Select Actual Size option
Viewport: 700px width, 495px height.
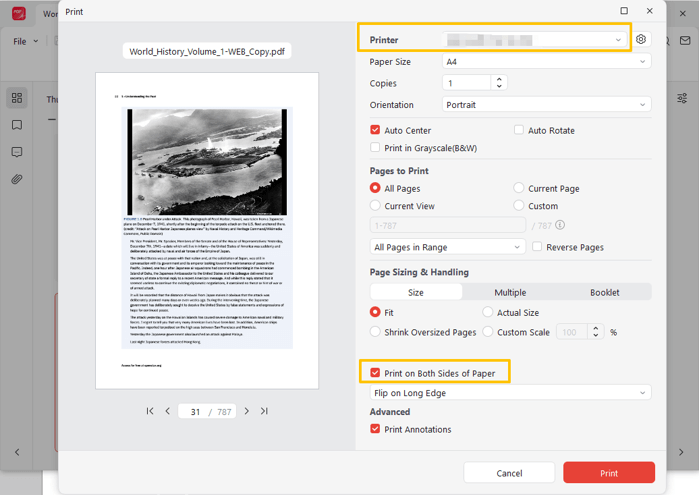tap(488, 312)
